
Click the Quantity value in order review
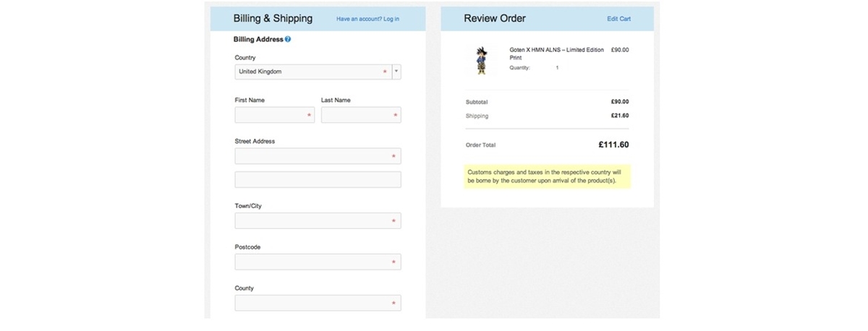[x=557, y=68]
